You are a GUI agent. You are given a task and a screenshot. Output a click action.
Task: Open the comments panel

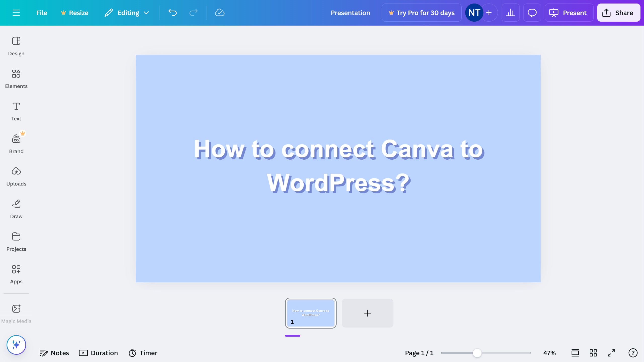532,13
